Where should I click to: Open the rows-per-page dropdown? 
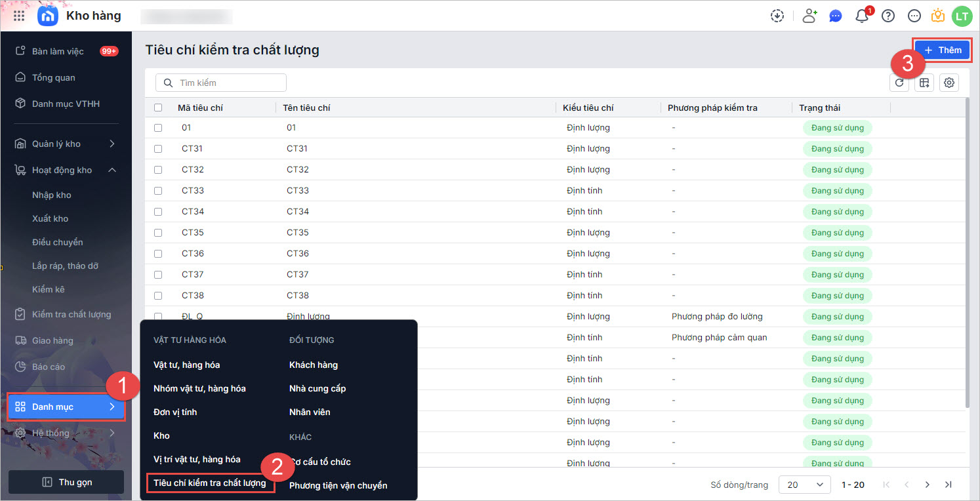(804, 485)
